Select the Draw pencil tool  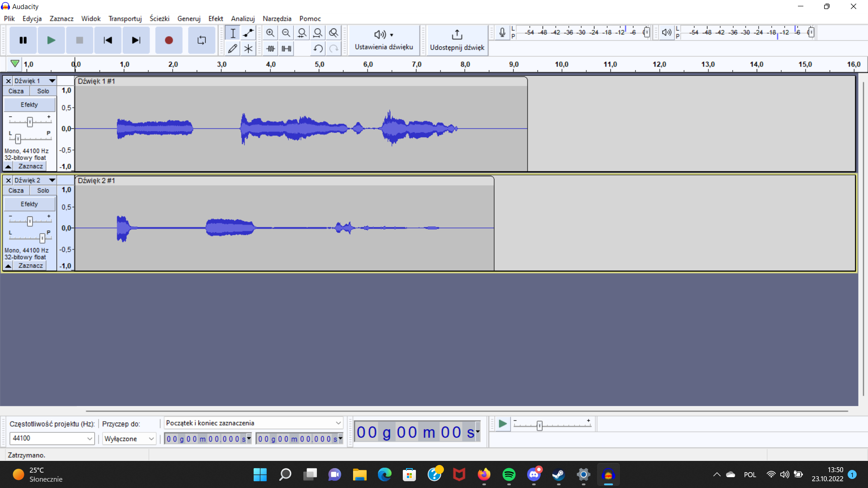(x=232, y=48)
